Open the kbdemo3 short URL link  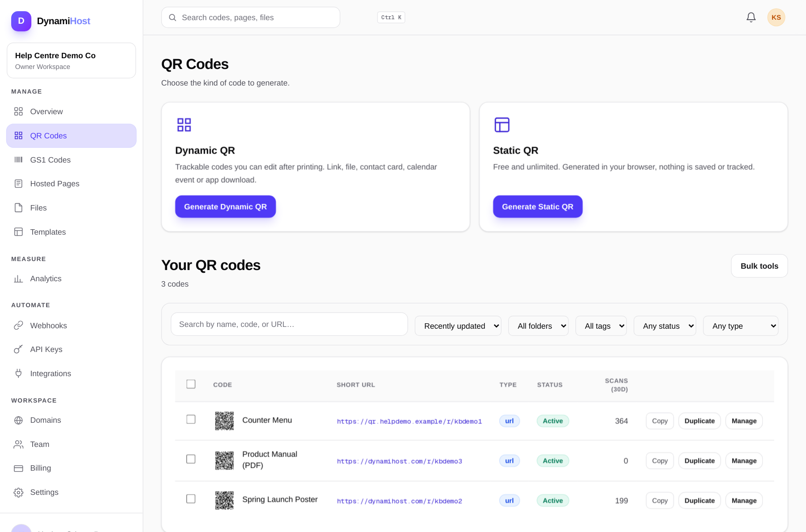point(399,461)
